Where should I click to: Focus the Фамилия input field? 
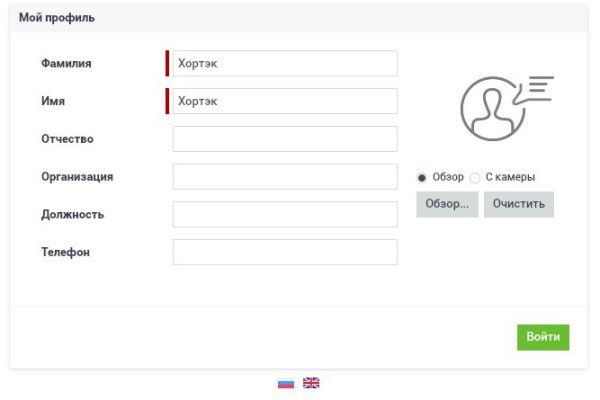[285, 64]
